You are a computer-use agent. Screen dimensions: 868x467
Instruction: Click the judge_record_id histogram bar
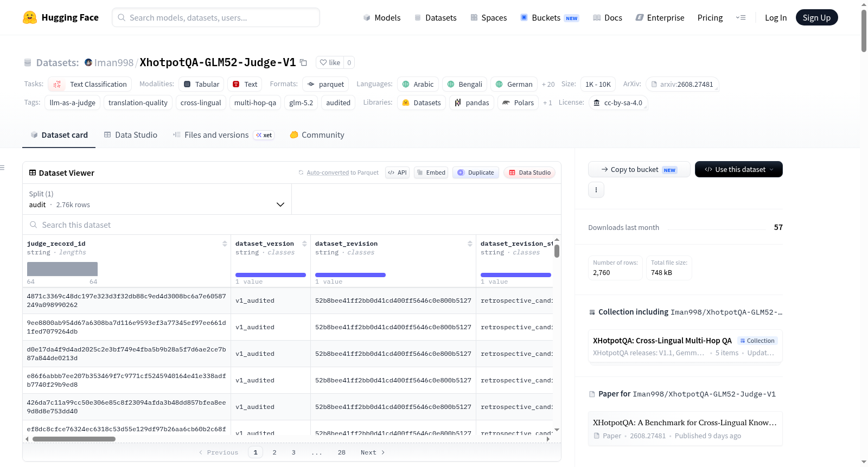pos(62,269)
